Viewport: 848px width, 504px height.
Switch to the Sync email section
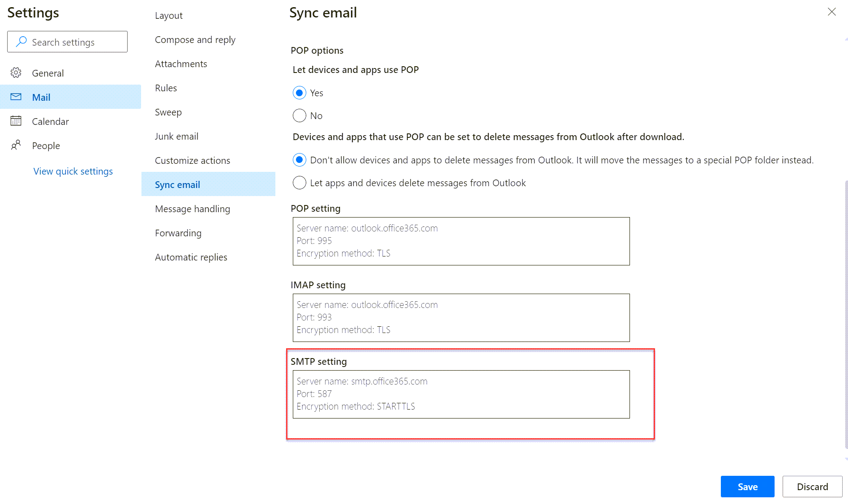[177, 184]
